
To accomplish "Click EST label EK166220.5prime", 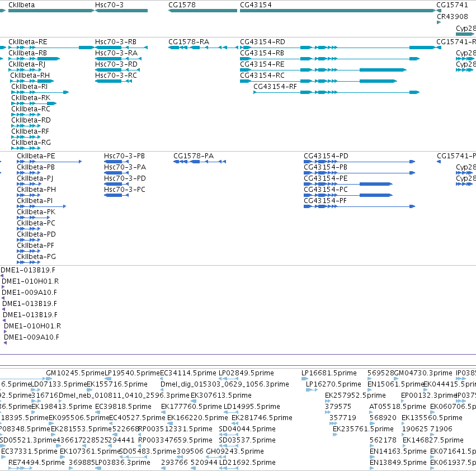I will click(x=197, y=418).
